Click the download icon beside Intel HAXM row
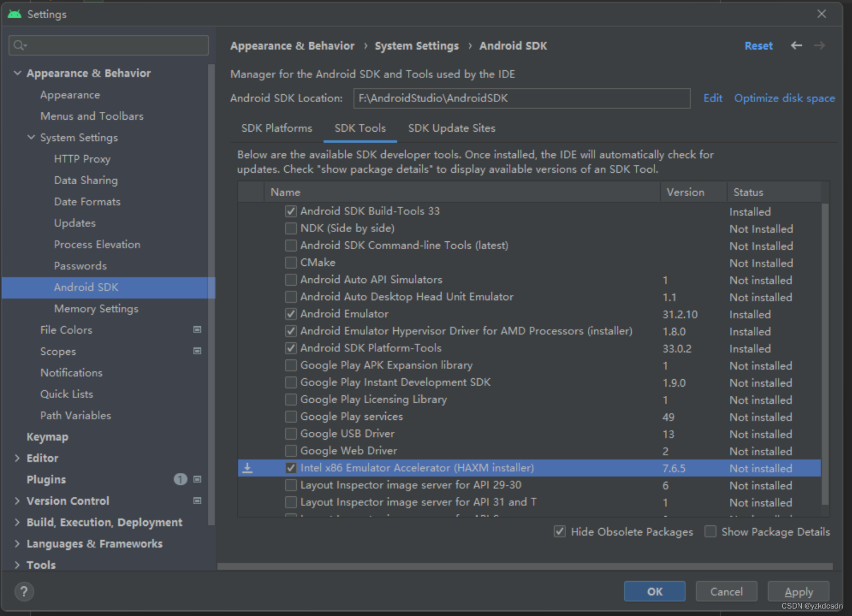 [x=248, y=468]
